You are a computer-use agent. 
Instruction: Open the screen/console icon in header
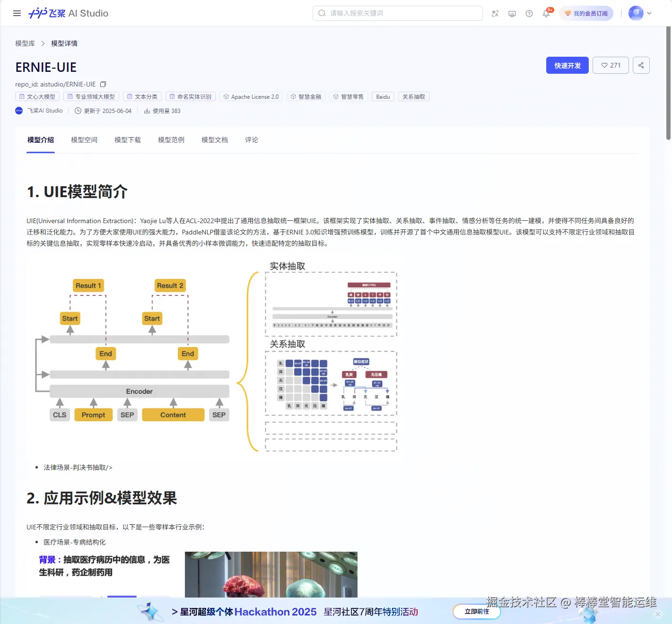click(512, 13)
